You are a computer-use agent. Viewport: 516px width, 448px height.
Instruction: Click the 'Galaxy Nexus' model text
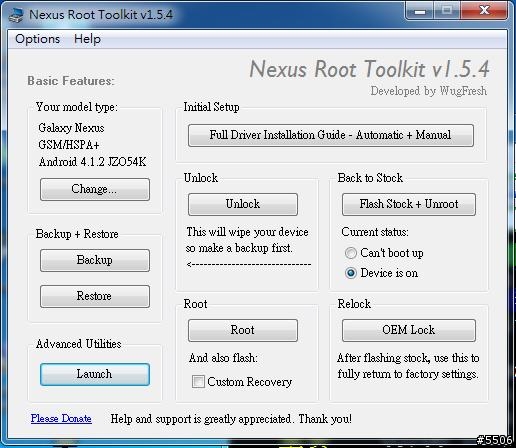71,128
